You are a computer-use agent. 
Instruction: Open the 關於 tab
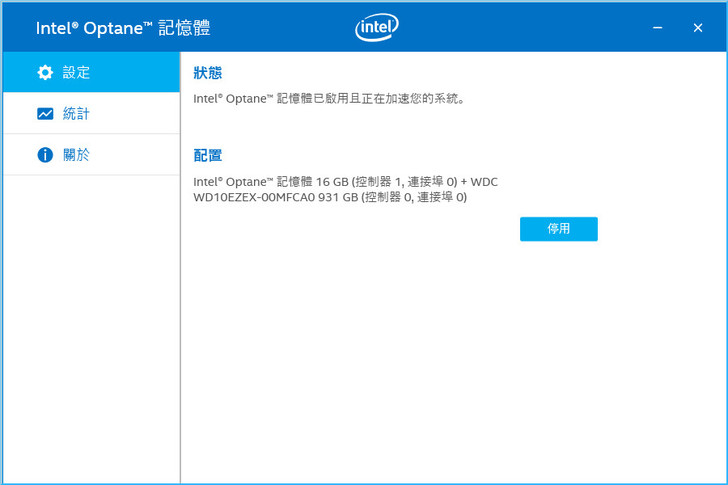(76, 155)
